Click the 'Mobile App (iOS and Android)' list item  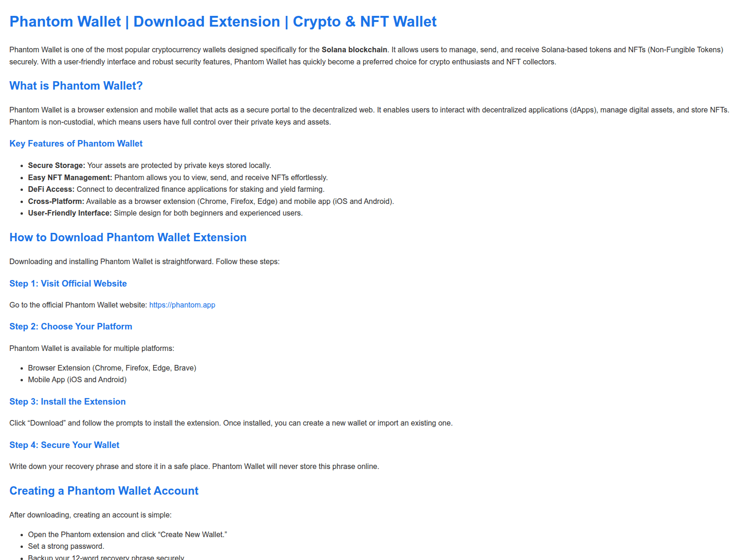77,380
